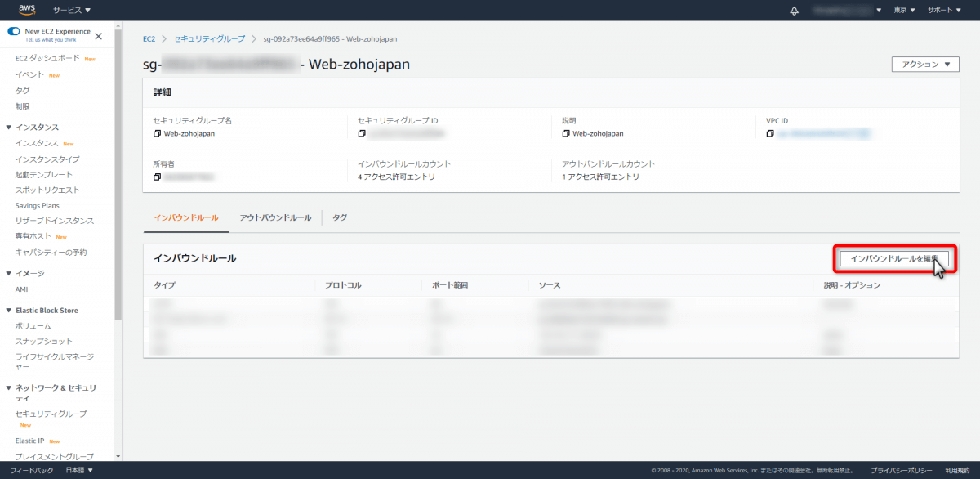Image resolution: width=980 pixels, height=479 pixels.
Task: Copy the security group ID value
Action: 362,133
